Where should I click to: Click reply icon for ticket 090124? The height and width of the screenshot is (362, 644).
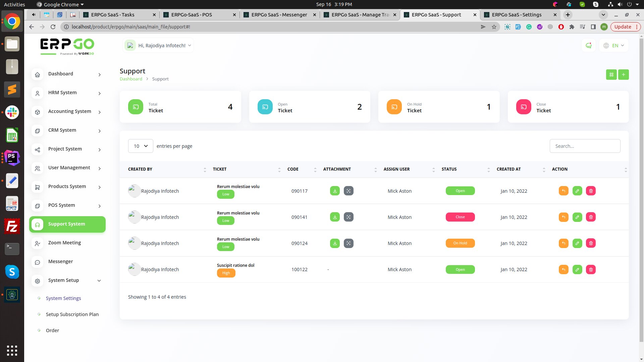(x=563, y=243)
